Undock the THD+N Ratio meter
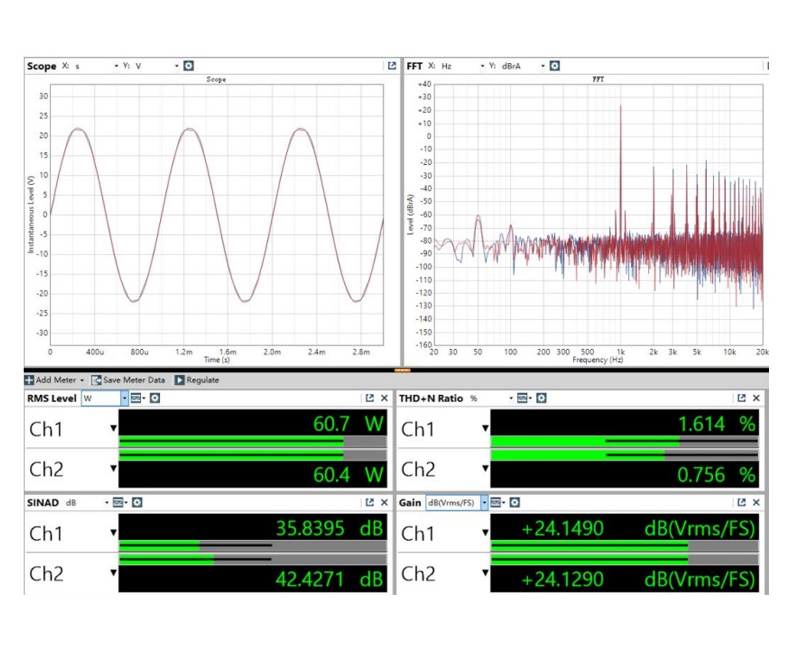This screenshot has height=653, width=790. [x=742, y=398]
